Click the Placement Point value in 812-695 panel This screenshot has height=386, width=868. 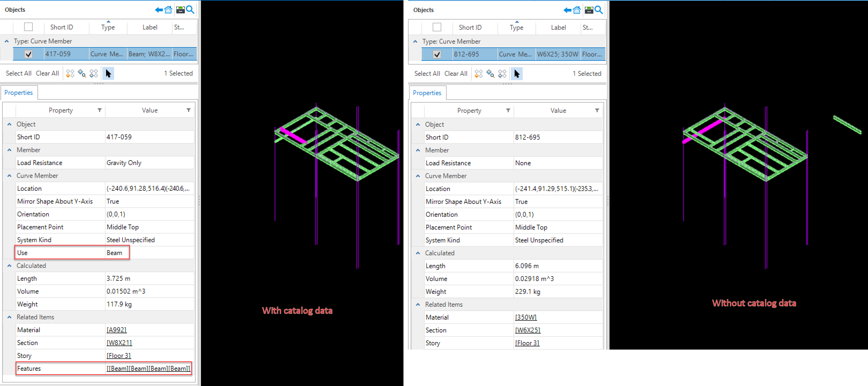pos(531,227)
